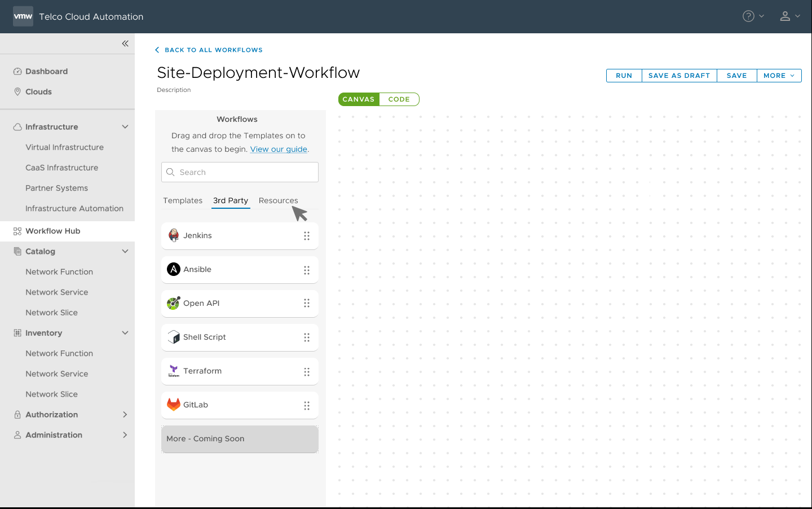Collapse the Catalog section chevron
Viewport: 812px width, 509px height.
tap(125, 252)
